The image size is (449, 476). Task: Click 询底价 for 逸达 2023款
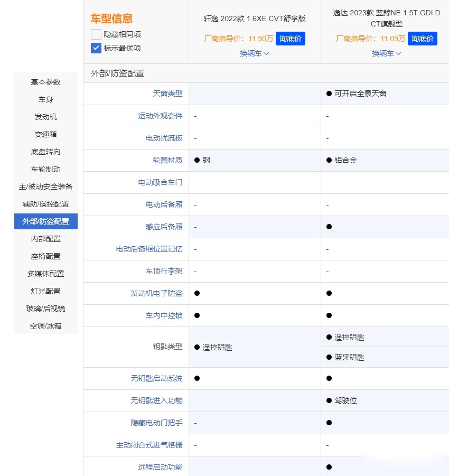click(x=422, y=39)
